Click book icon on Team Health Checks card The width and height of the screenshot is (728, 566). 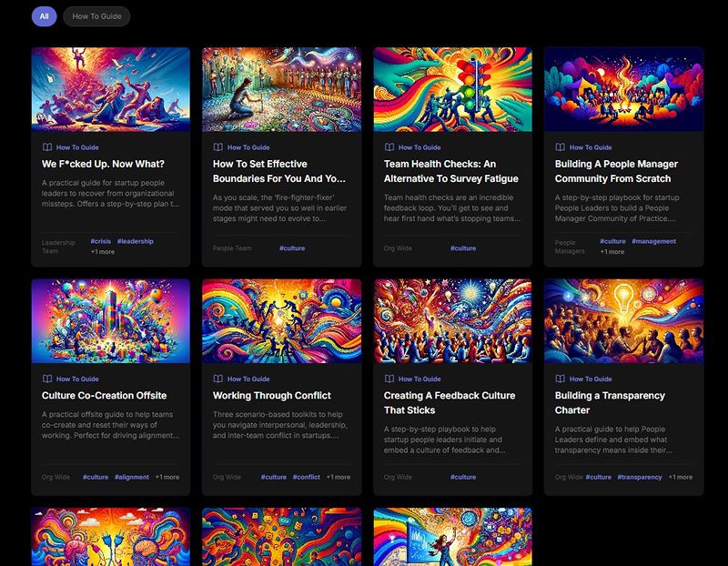(x=389, y=147)
